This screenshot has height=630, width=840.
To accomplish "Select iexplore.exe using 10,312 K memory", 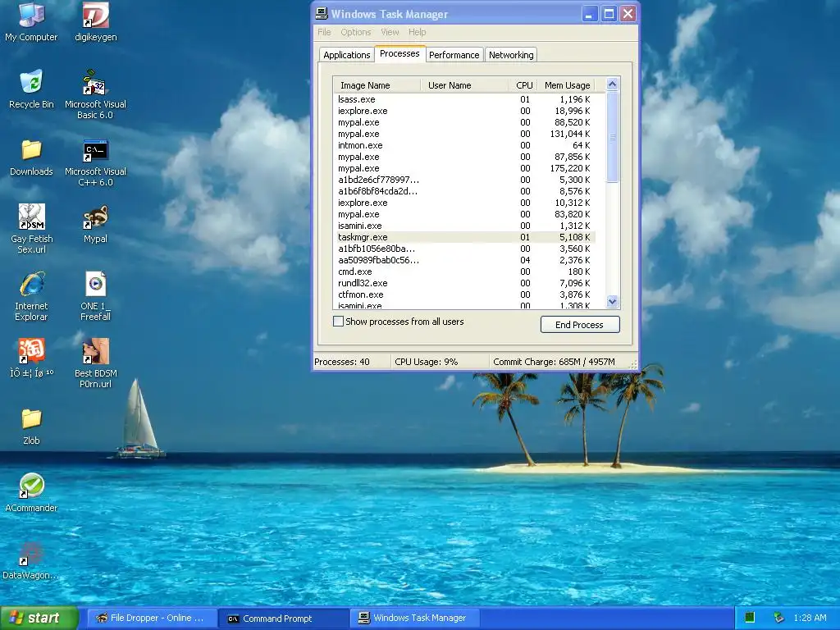I will pyautogui.click(x=464, y=203).
